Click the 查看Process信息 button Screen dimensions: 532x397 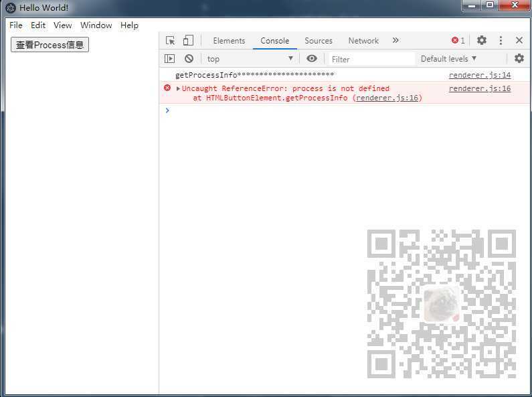point(50,45)
